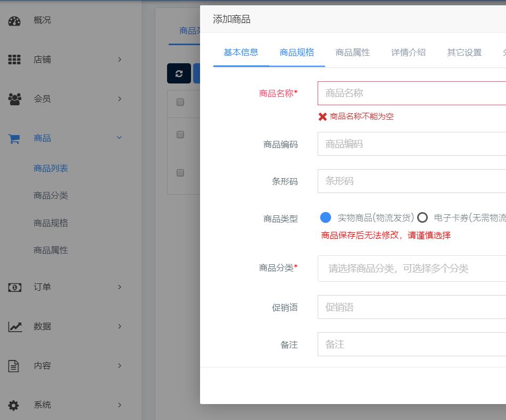Viewport: 506px width, 420px height.
Task: Focus the 条形码 input field
Action: [x=412, y=181]
